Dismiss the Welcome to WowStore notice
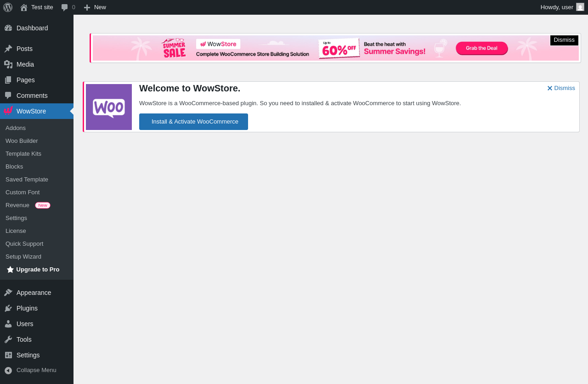The image size is (588, 384). (561, 88)
